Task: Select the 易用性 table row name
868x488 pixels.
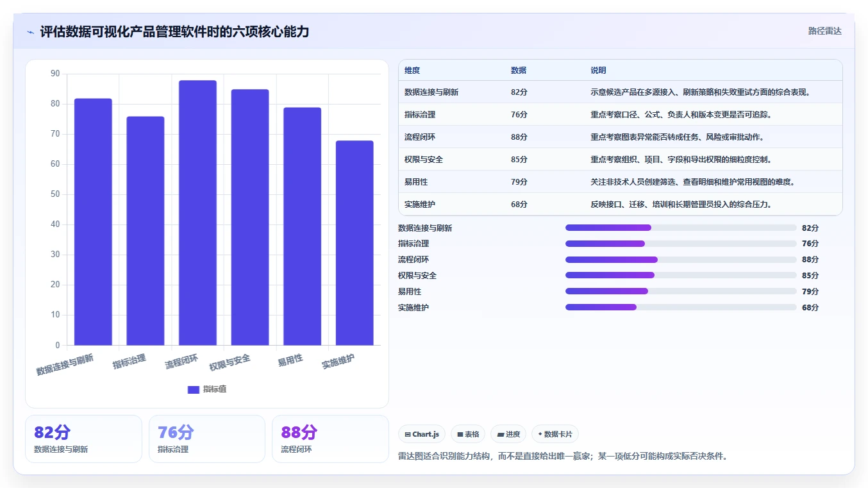Action: click(x=416, y=182)
